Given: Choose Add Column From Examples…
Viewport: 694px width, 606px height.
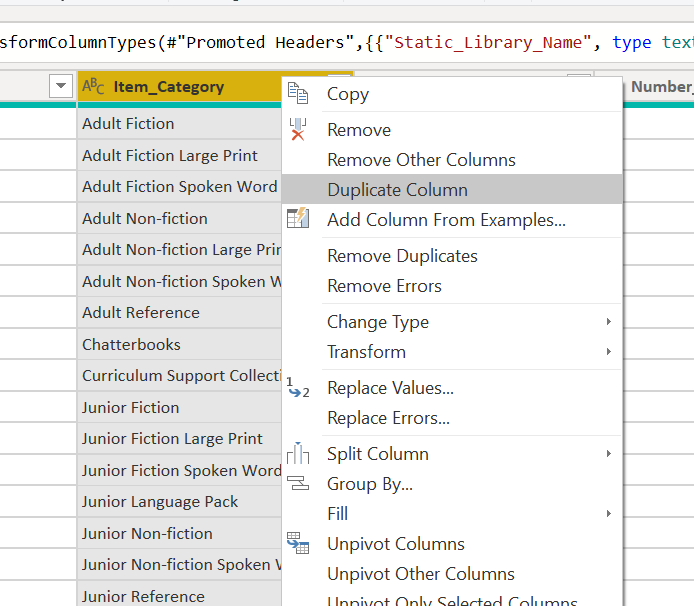Looking at the screenshot, I should [x=452, y=220].
